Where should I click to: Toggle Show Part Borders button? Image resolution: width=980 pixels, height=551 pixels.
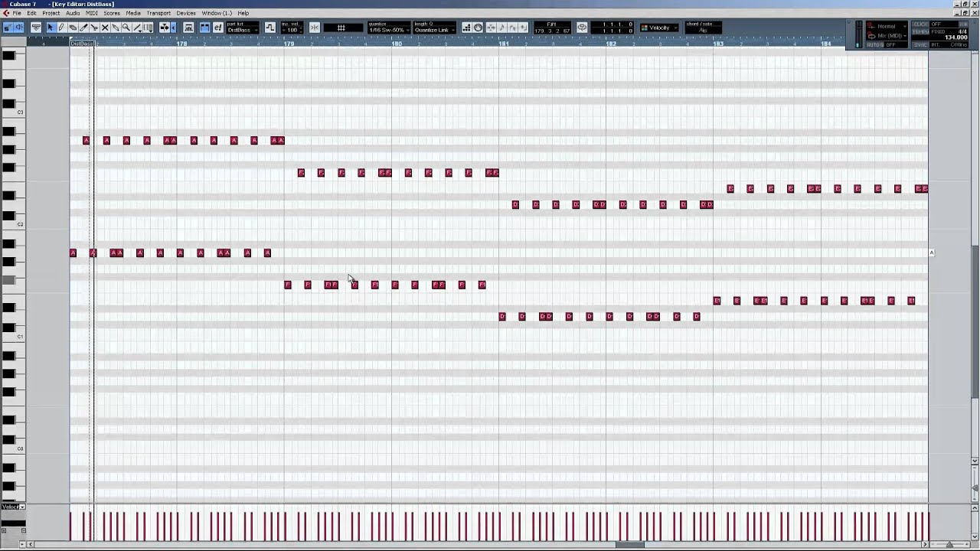click(205, 28)
